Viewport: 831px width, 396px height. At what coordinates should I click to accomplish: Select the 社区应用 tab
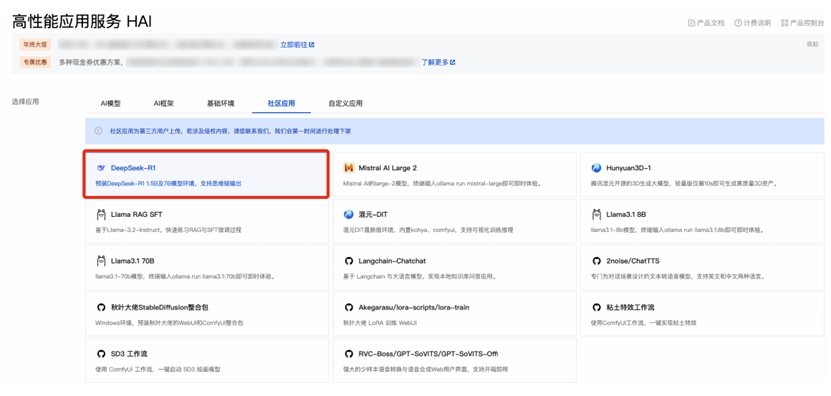tap(281, 103)
